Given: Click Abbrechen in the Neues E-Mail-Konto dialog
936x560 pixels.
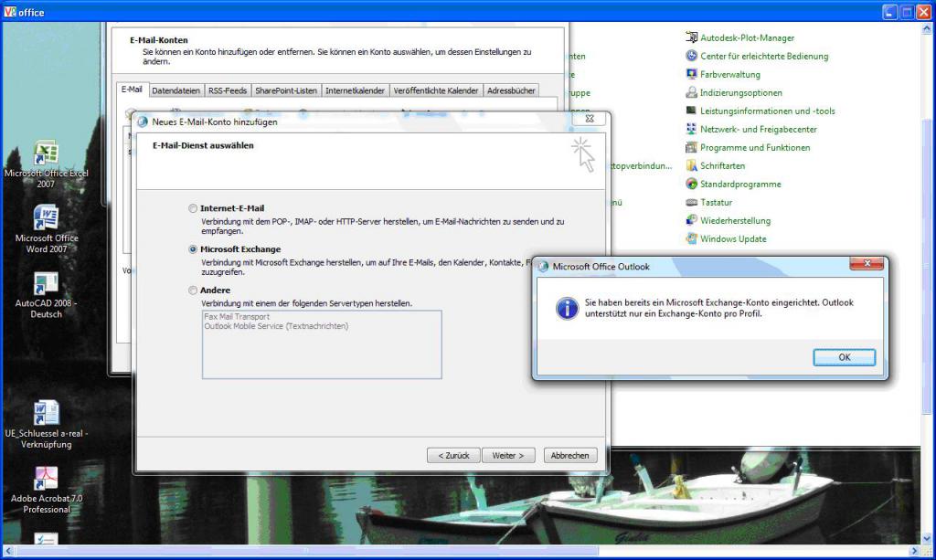Looking at the screenshot, I should tap(570, 456).
